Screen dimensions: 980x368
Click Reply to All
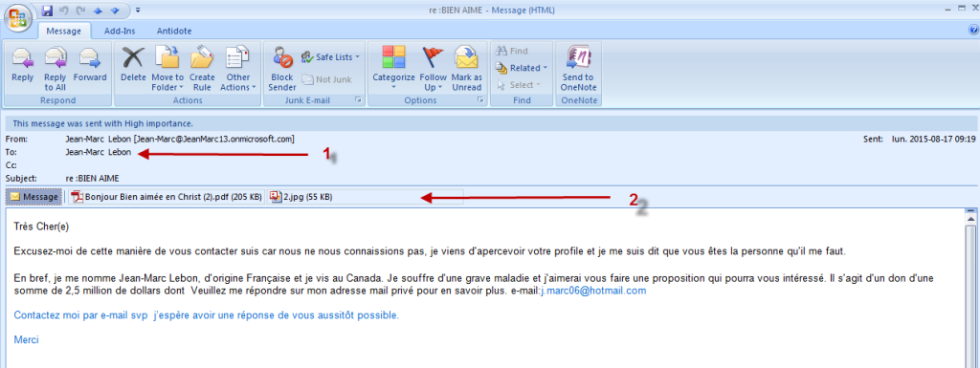click(55, 69)
